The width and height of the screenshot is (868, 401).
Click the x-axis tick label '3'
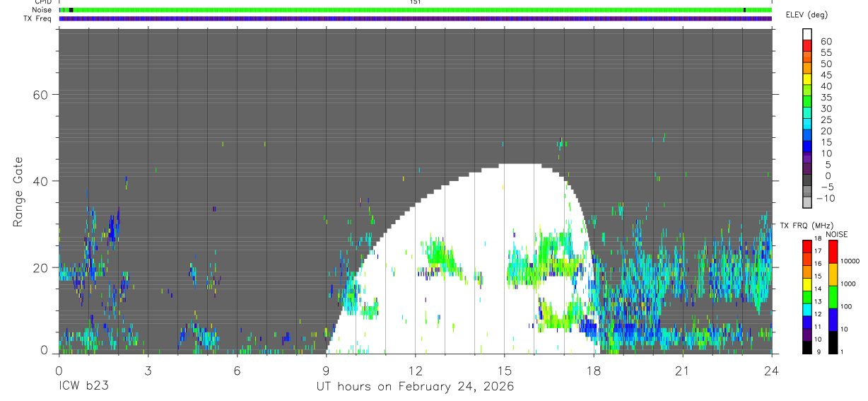(x=148, y=371)
